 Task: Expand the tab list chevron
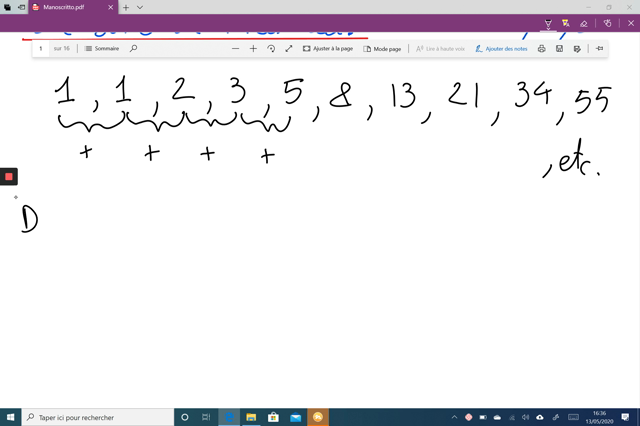[x=140, y=7]
